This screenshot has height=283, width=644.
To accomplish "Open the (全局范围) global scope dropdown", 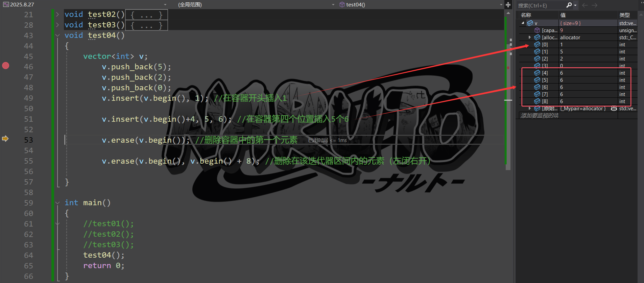I will (x=333, y=5).
